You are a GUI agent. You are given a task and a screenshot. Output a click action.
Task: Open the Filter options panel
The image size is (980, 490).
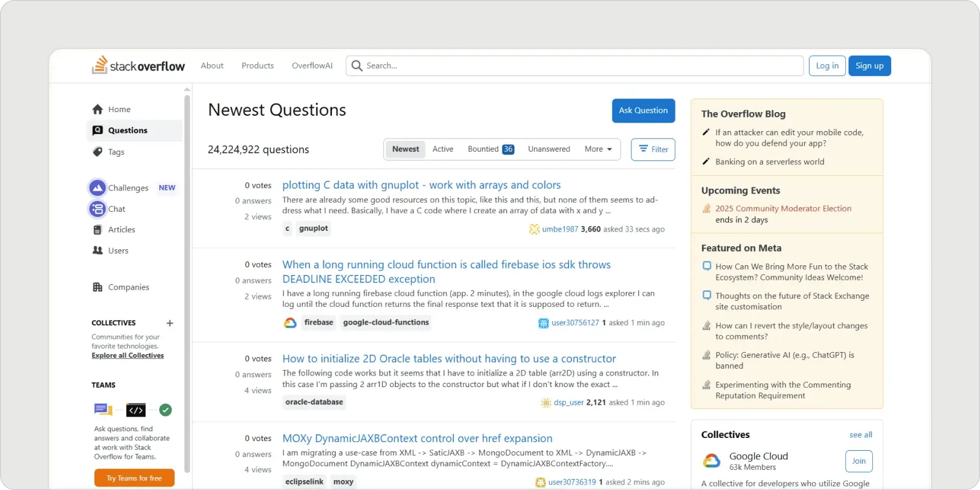pos(653,149)
